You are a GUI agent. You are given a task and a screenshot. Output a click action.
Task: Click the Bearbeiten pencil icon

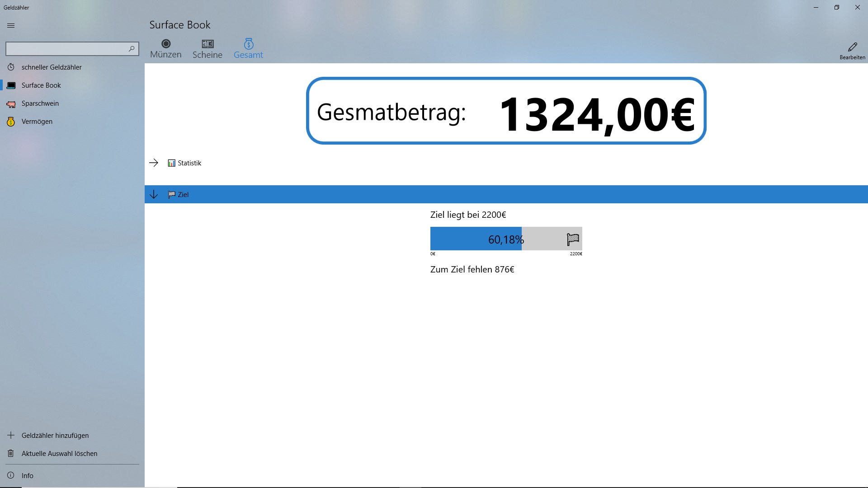(852, 47)
